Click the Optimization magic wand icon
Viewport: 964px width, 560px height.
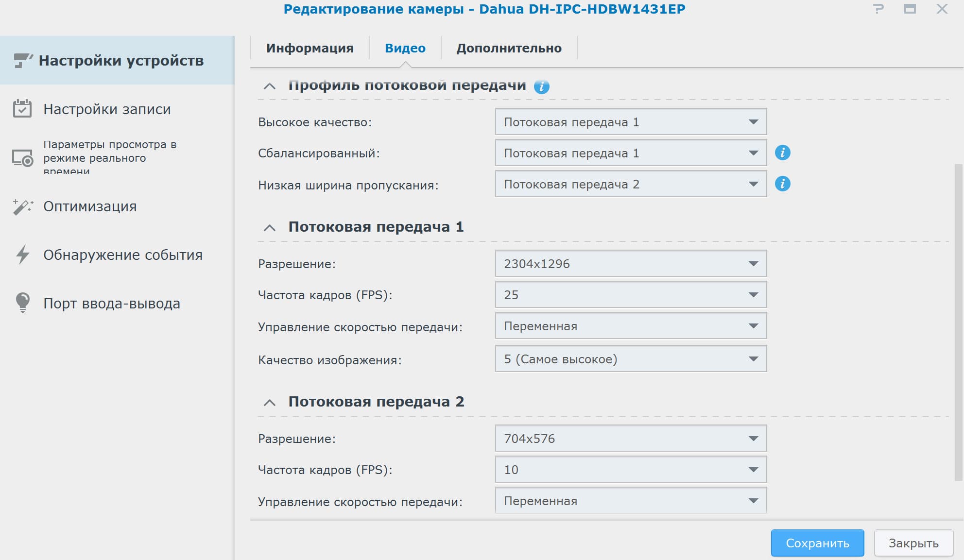22,206
